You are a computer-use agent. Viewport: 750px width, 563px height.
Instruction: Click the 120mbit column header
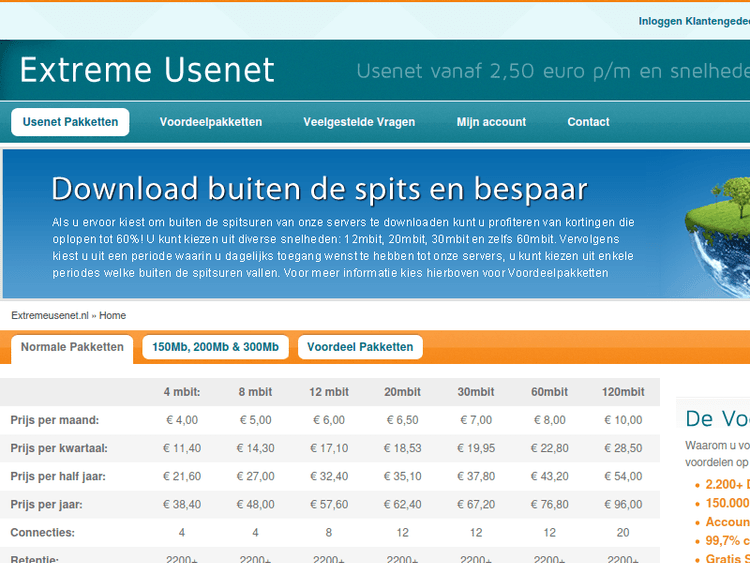click(x=623, y=392)
